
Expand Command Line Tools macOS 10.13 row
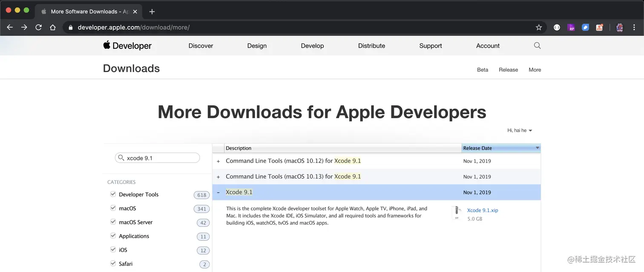point(218,177)
